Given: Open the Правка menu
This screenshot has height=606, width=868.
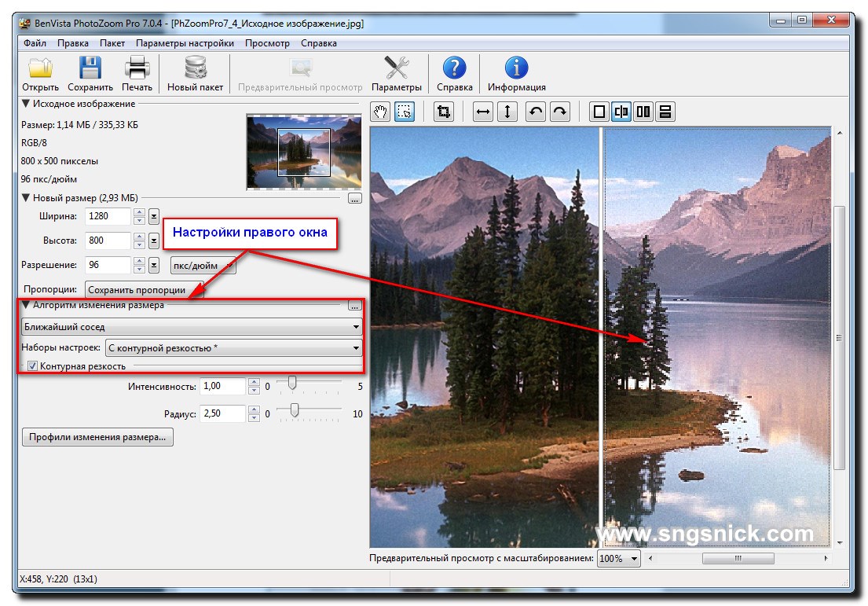Looking at the screenshot, I should [72, 43].
